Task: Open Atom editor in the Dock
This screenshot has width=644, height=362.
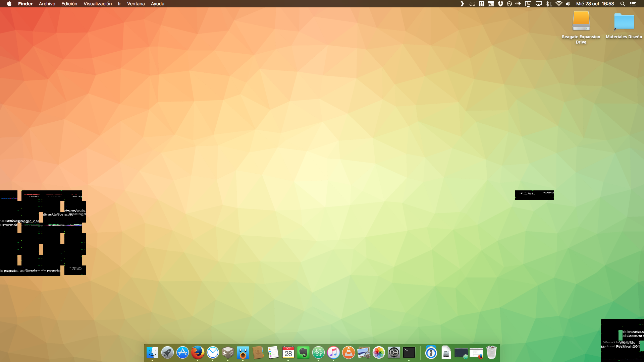Action: [318, 353]
